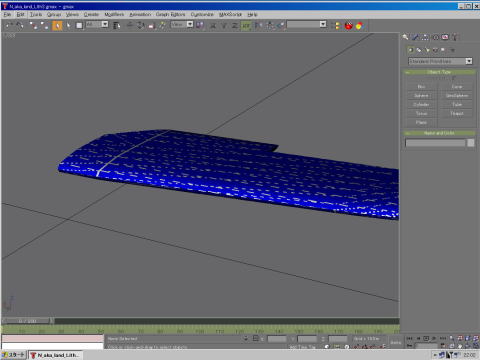Toggle the X axis constraint
The width and height of the screenshot is (480, 360).
coord(213,25)
